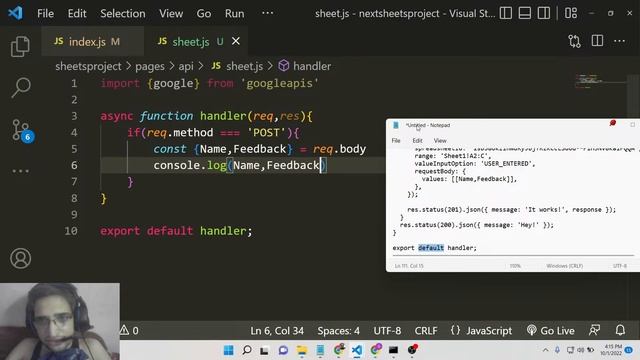Open Notepad's View menu
Image resolution: width=640 pixels, height=360 pixels.
click(x=440, y=140)
